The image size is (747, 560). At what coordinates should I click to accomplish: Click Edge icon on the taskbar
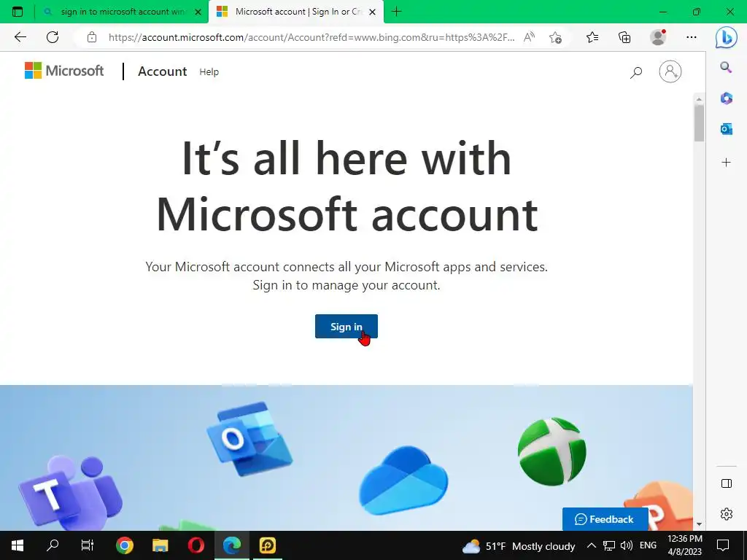coord(232,545)
